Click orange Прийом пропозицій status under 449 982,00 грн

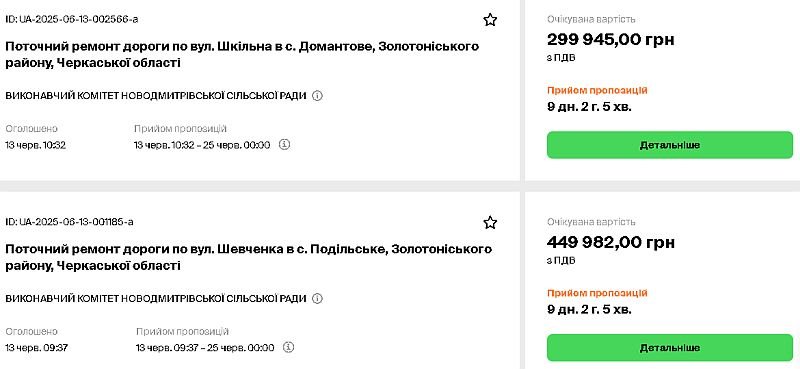coord(597,293)
